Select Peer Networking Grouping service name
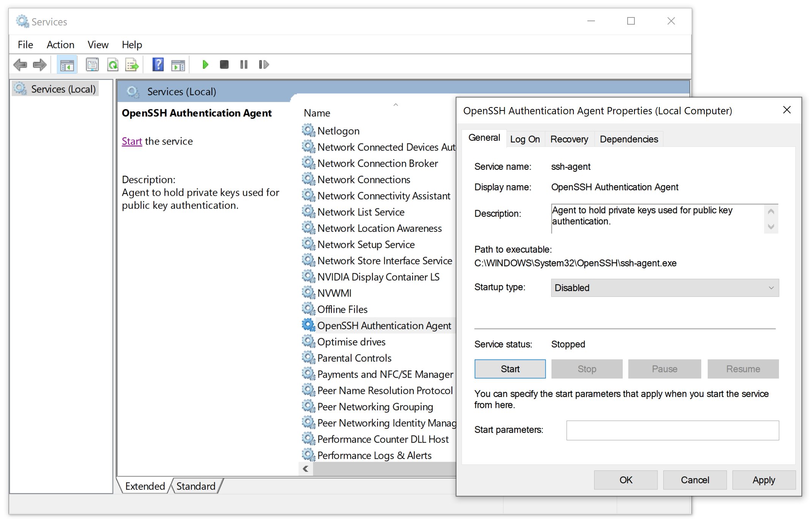Screen dimensions: 812x522 [375, 407]
